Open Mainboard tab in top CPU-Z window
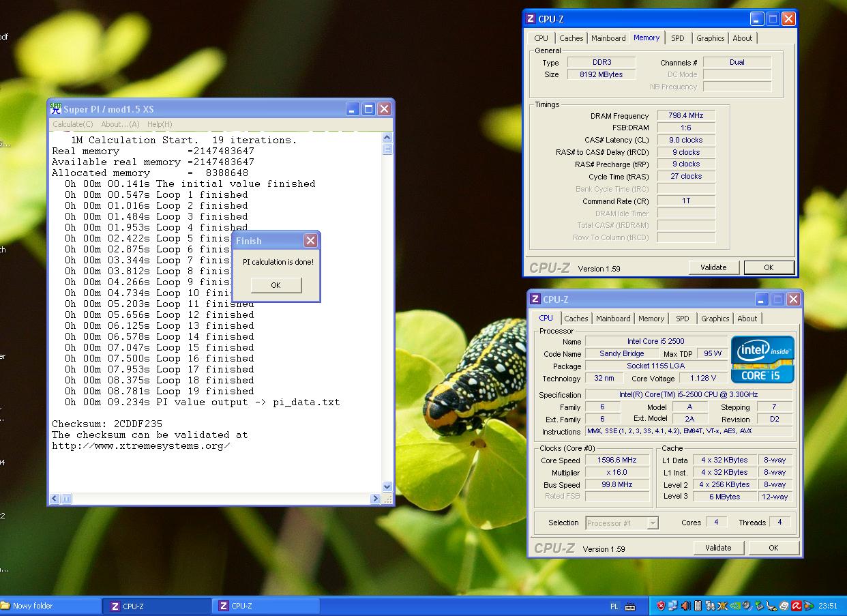The height and width of the screenshot is (616, 847). [x=608, y=38]
